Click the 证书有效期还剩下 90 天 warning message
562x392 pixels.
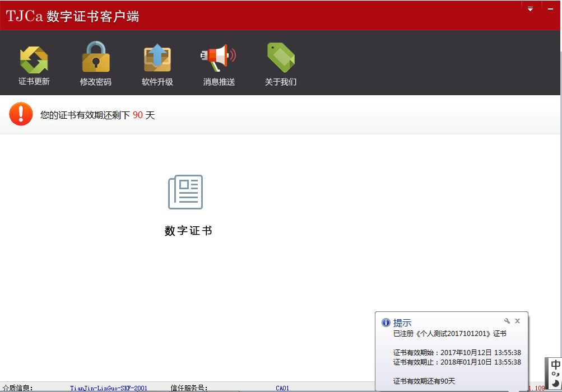click(97, 115)
